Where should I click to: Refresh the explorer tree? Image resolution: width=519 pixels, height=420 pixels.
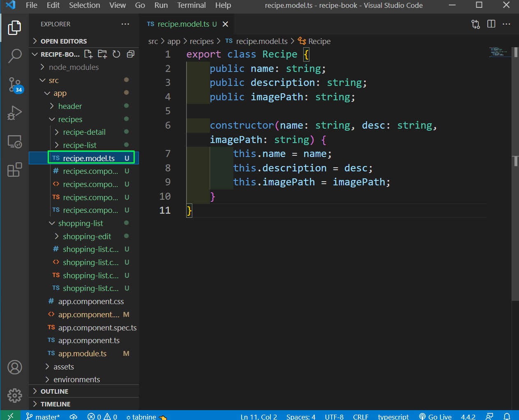point(116,54)
